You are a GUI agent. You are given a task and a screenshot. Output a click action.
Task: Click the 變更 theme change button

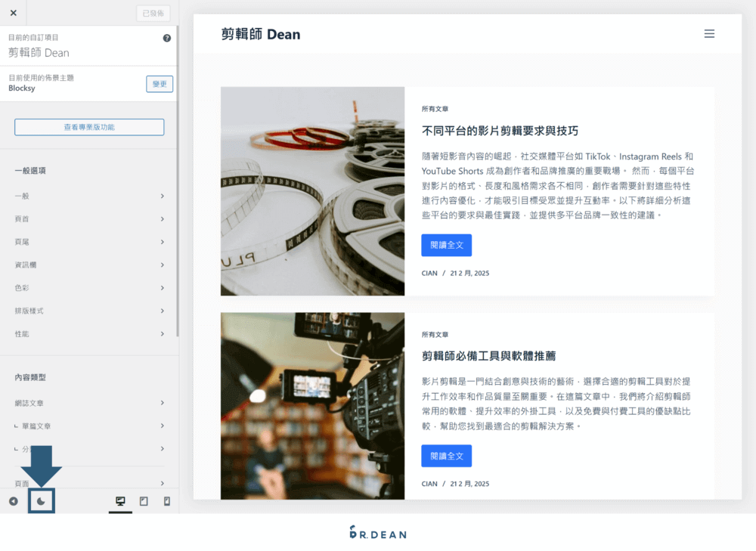coord(159,84)
